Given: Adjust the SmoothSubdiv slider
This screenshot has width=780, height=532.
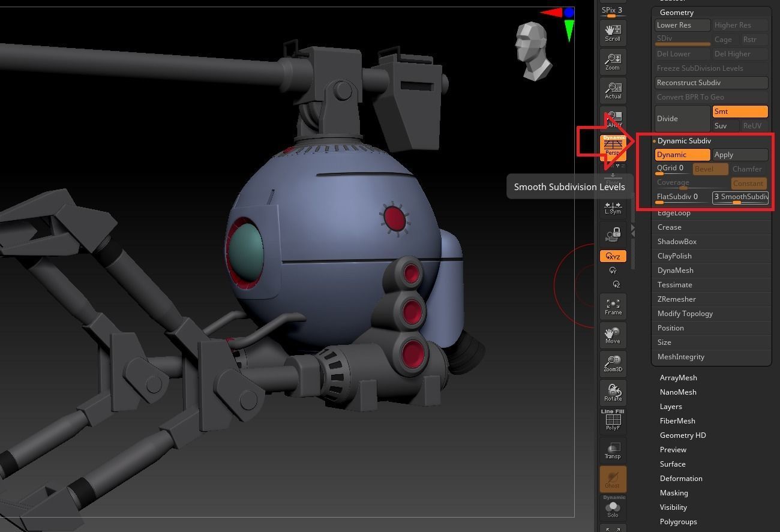Looking at the screenshot, I should [740, 197].
